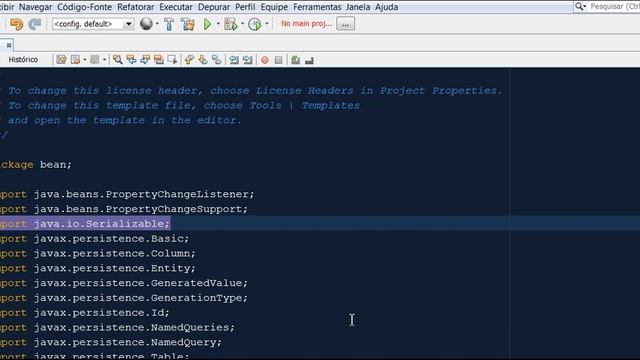Stop macro recording square icon

(278, 60)
